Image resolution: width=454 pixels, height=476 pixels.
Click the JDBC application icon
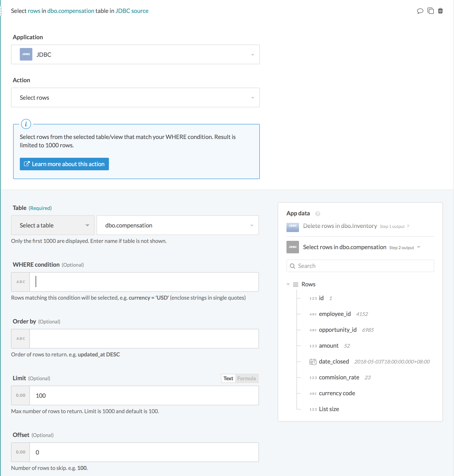[x=26, y=54]
